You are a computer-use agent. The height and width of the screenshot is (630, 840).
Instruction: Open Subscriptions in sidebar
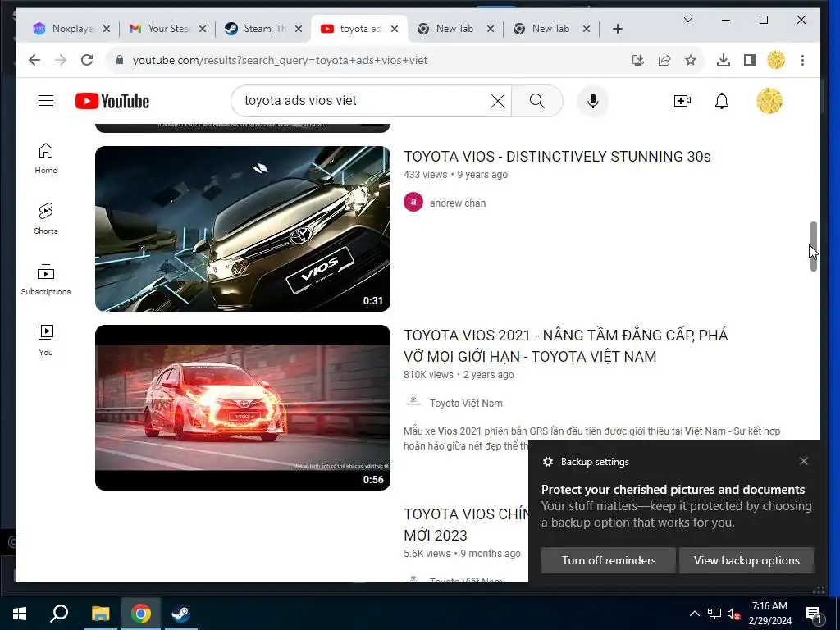(x=46, y=280)
